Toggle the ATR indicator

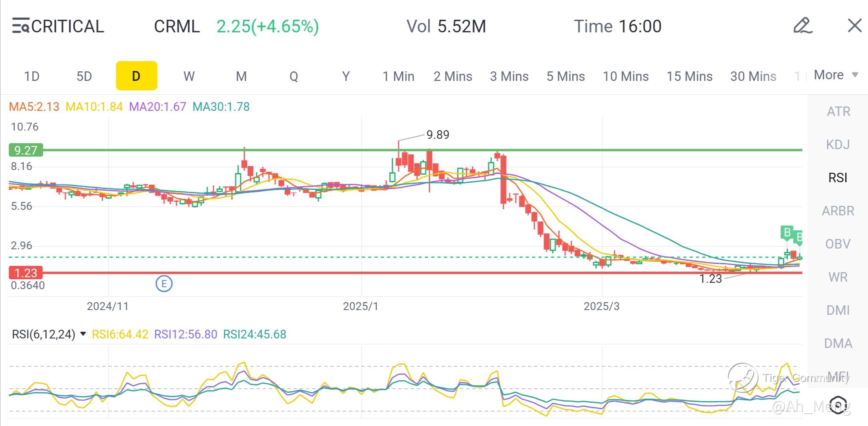coord(838,112)
